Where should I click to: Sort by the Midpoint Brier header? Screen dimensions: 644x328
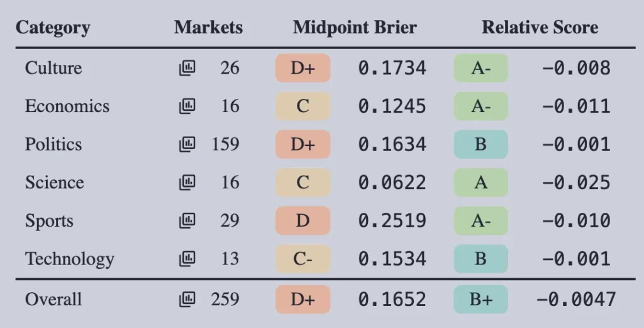pos(355,28)
